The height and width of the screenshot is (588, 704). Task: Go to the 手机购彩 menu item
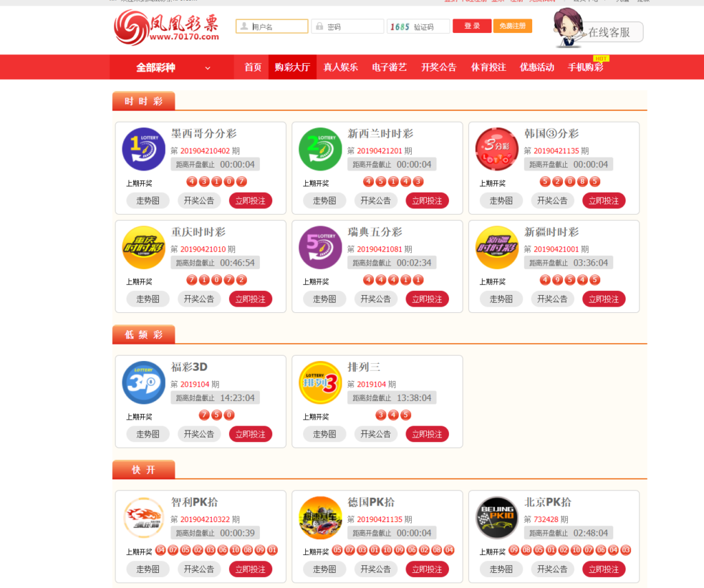[x=585, y=67]
